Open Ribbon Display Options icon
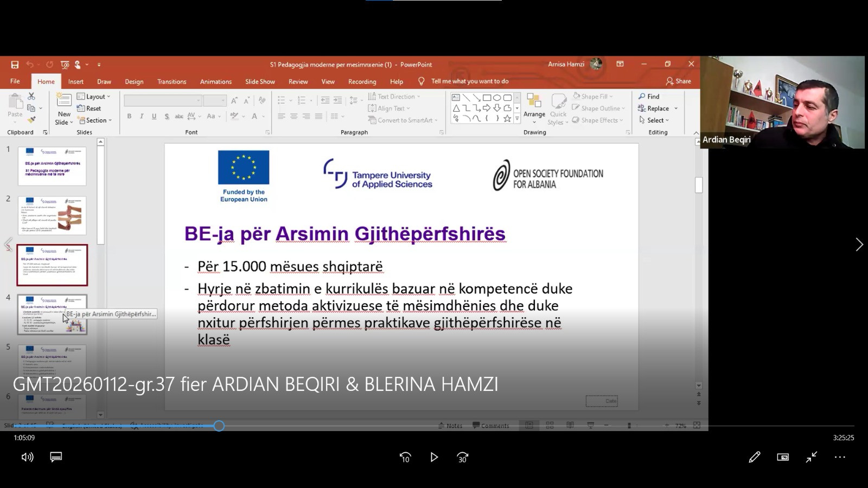The width and height of the screenshot is (868, 488). (620, 64)
